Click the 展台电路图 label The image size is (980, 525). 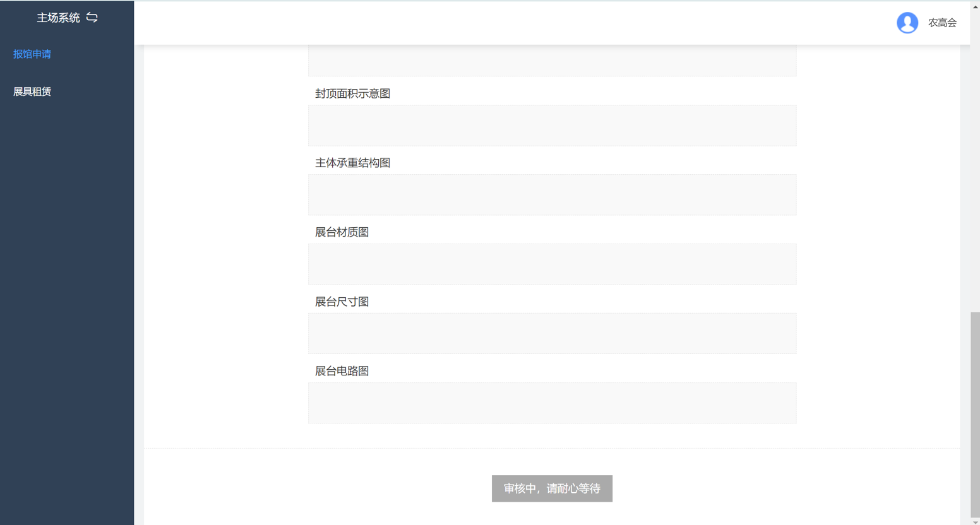point(342,371)
